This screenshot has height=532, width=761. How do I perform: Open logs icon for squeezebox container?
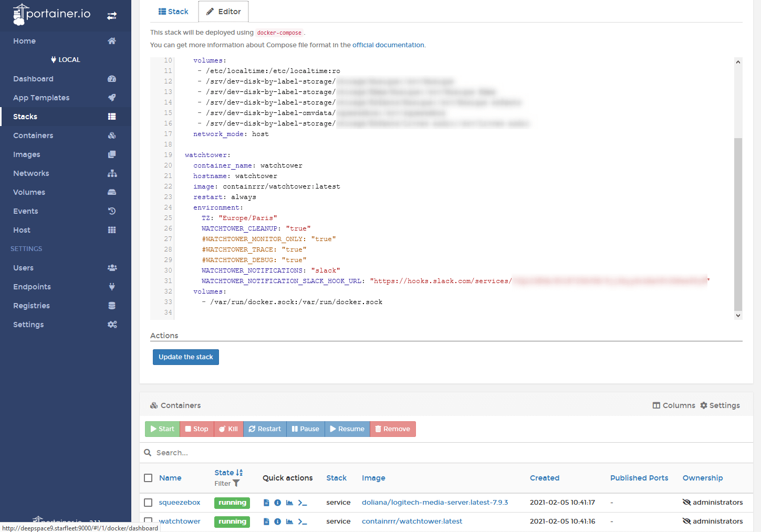(266, 503)
